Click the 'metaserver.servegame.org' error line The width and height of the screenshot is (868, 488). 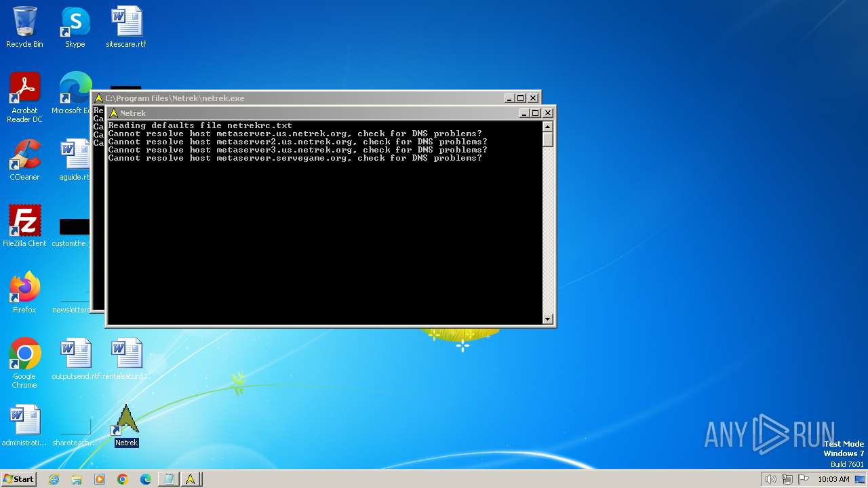(x=295, y=158)
